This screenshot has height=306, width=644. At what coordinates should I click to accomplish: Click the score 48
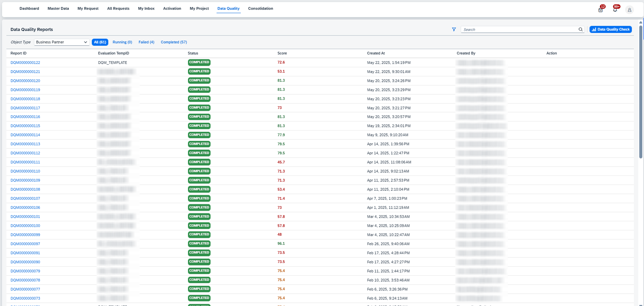tap(279, 235)
